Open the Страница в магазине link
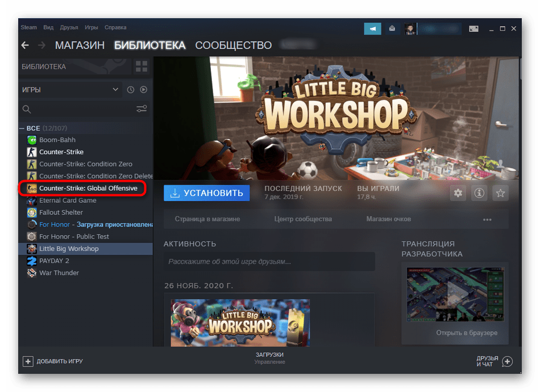Screen dimensions: 540x392 point(207,219)
